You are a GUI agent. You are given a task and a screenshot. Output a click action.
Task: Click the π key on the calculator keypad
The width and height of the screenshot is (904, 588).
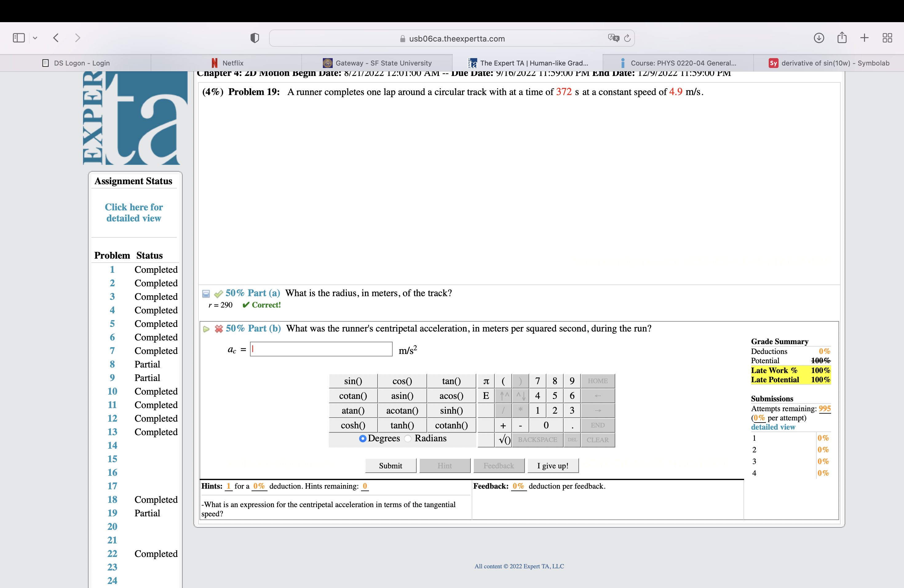486,381
